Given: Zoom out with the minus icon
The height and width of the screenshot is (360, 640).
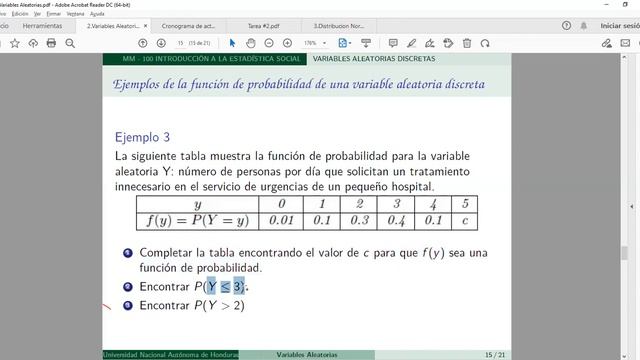Looking at the screenshot, I should 269,43.
